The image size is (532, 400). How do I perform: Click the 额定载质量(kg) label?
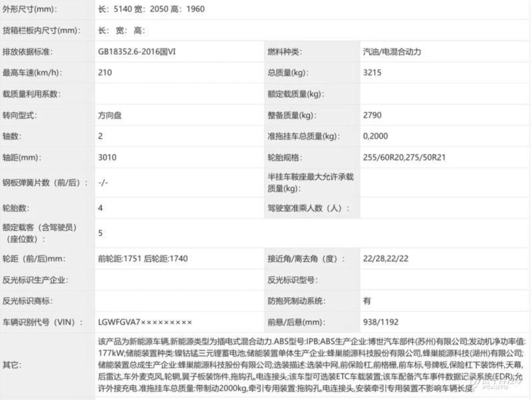296,94
